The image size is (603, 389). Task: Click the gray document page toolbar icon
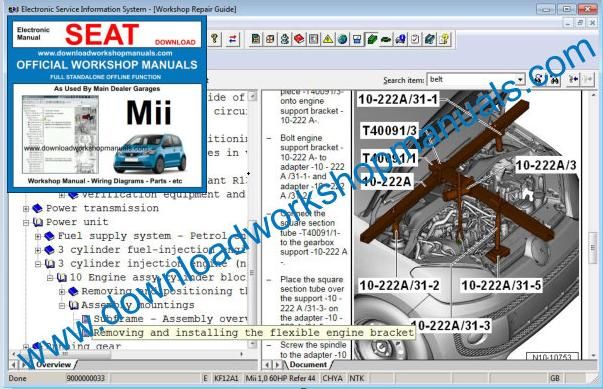[313, 39]
